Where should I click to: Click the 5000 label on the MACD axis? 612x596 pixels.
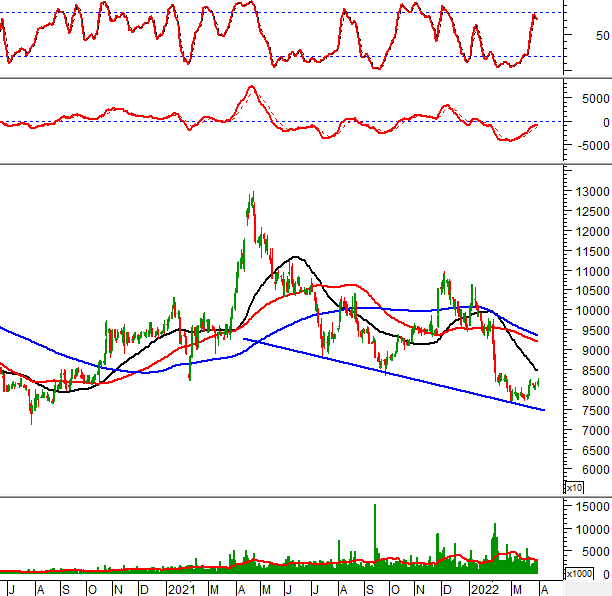pos(596,99)
